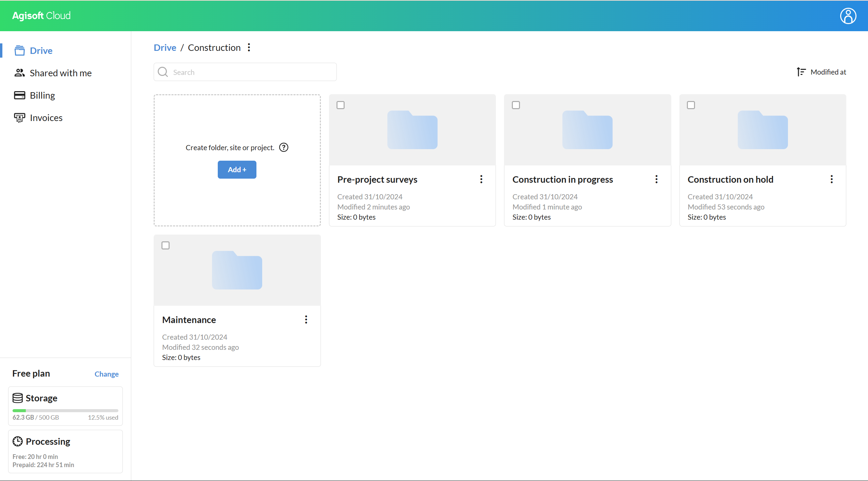
Task: Open Construction on hold options menu
Action: click(831, 179)
